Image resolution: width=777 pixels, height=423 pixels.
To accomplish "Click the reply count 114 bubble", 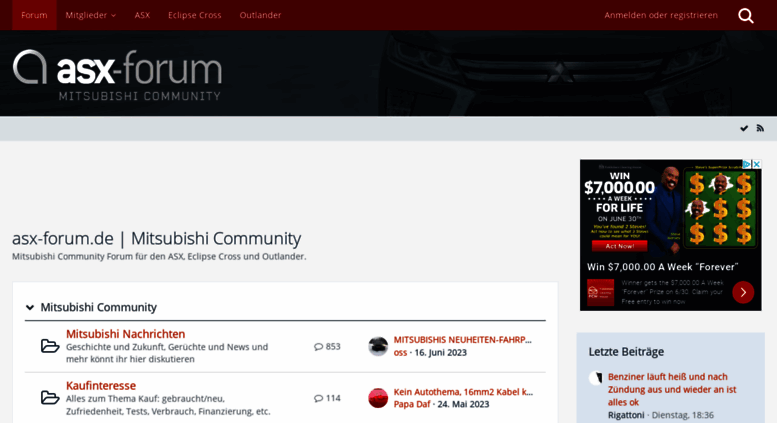I will click(x=327, y=398).
